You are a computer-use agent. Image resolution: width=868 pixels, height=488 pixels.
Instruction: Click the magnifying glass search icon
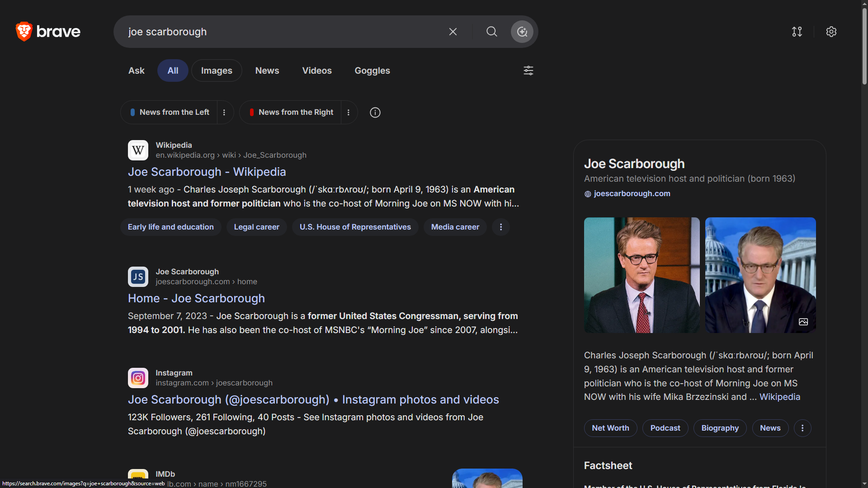[x=491, y=32]
